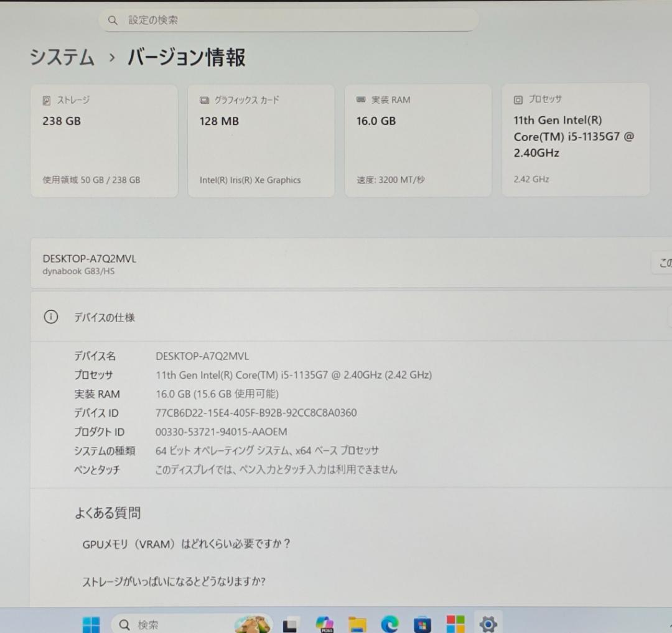Open the Start menu from the taskbar
The height and width of the screenshot is (633, 672).
(x=91, y=624)
